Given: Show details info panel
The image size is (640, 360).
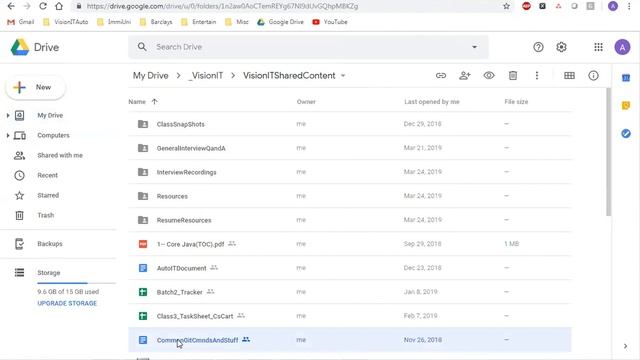Looking at the screenshot, I should click(593, 76).
